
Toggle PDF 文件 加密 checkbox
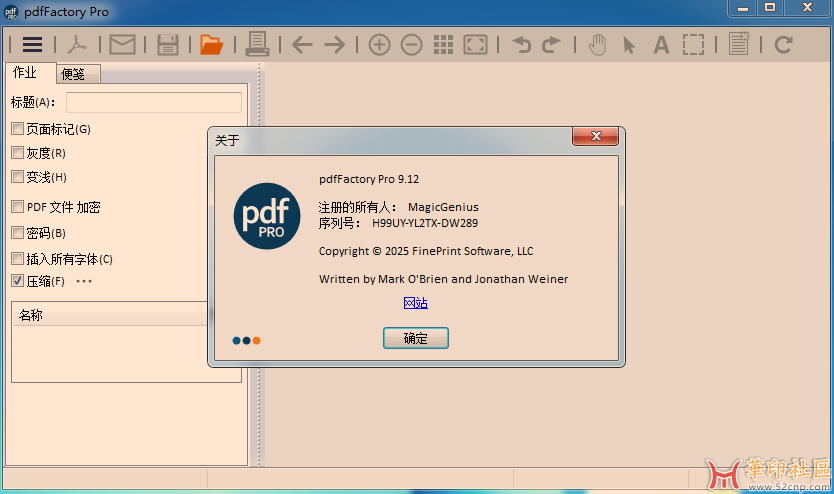(x=18, y=206)
